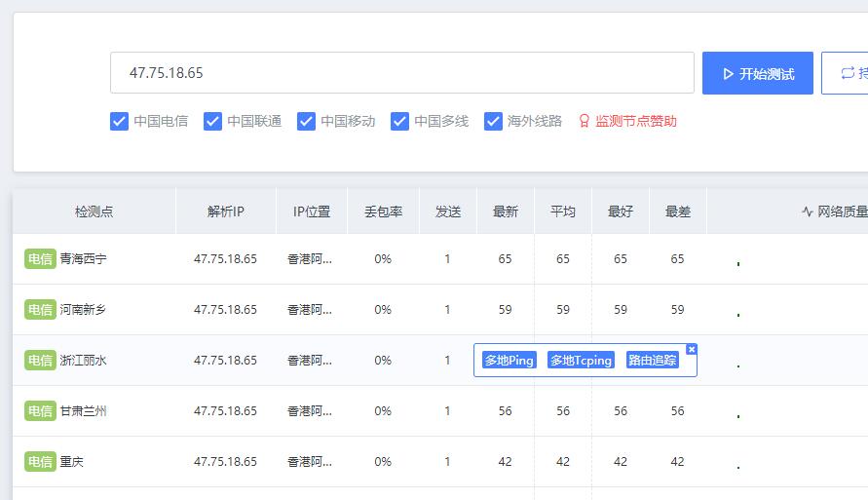This screenshot has height=500, width=868.
Task: Click the 开始测试 button
Action: 757,73
